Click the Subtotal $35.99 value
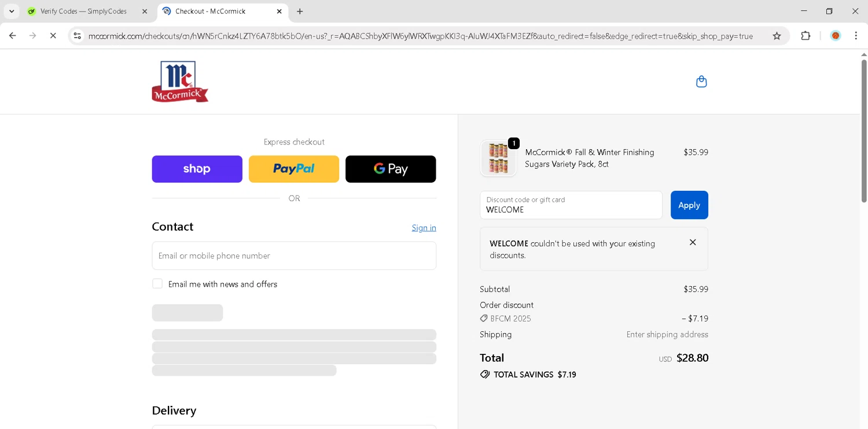Viewport: 868px width, 429px height. click(696, 289)
